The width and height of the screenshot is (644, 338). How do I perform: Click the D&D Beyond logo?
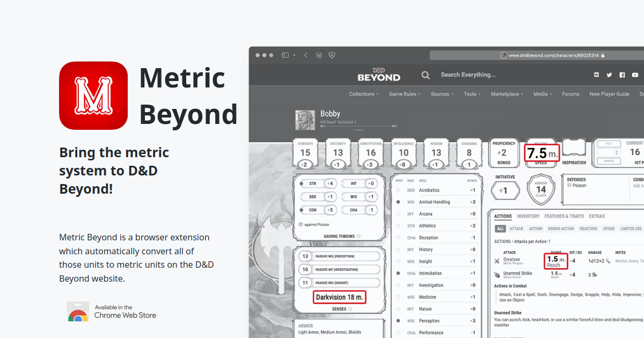click(x=379, y=75)
